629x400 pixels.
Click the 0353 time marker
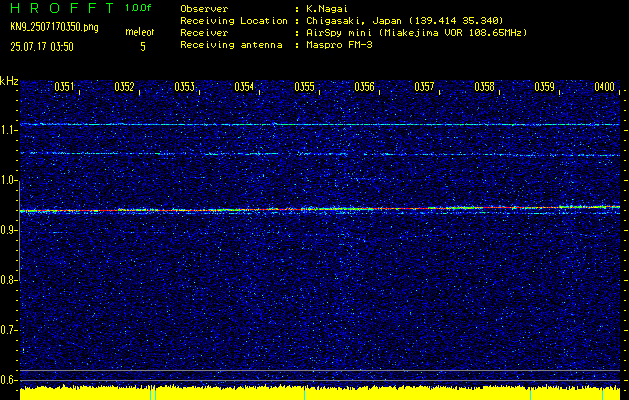tap(185, 87)
